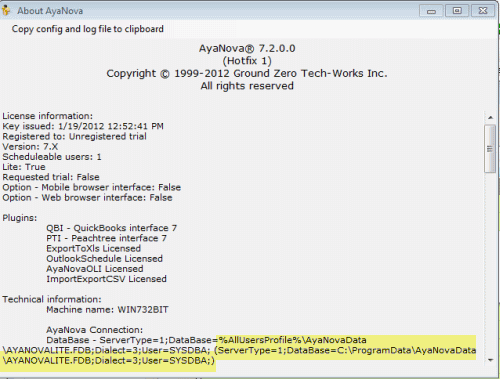Click the Version: 7.X line

[x=30, y=147]
